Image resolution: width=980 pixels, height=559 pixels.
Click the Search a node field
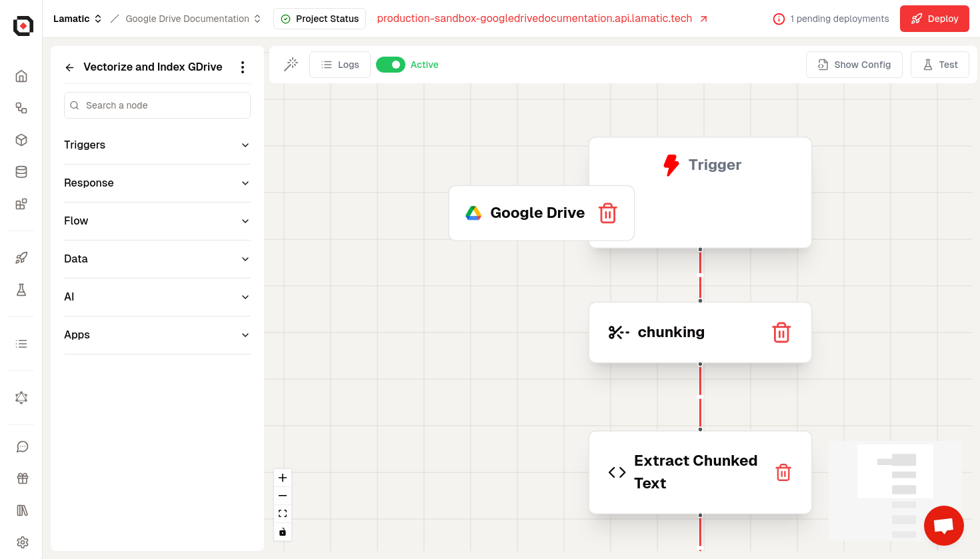coord(157,105)
